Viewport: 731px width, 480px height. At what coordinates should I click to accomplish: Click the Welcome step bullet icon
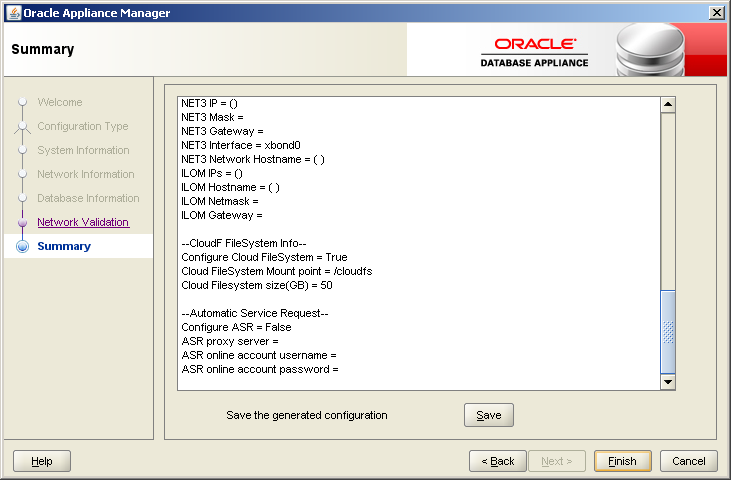[x=22, y=102]
